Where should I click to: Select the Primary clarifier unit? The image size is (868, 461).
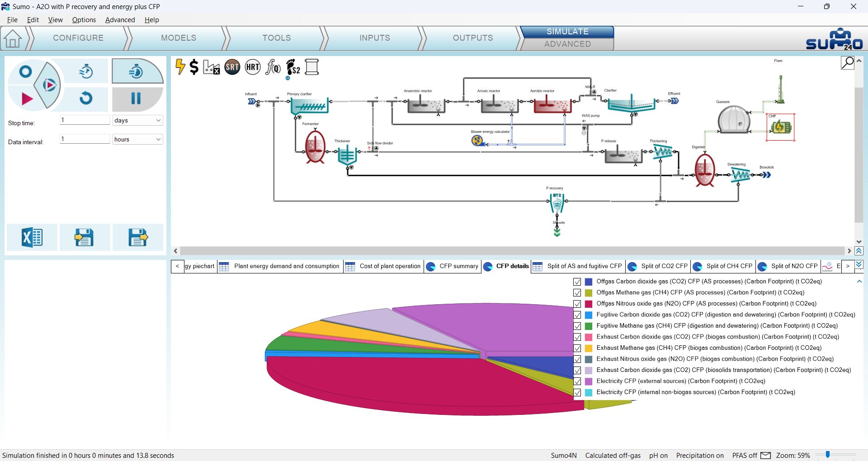[x=309, y=106]
